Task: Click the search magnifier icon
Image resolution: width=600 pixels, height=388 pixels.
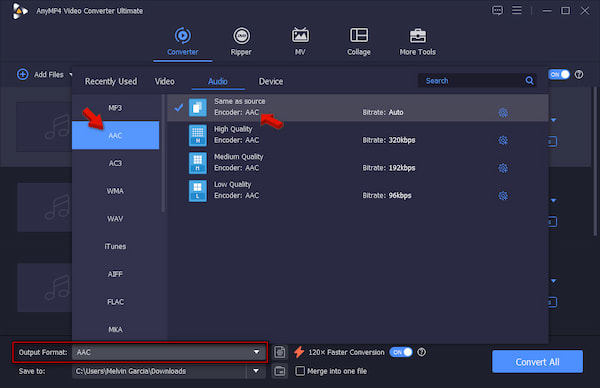Action: (529, 81)
